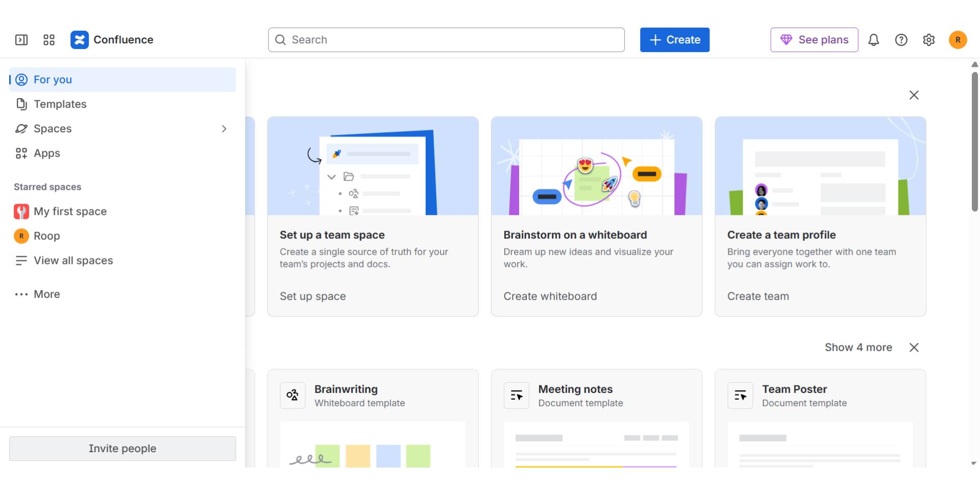The width and height of the screenshot is (980, 490).
Task: Hide the templates section
Action: point(914,348)
